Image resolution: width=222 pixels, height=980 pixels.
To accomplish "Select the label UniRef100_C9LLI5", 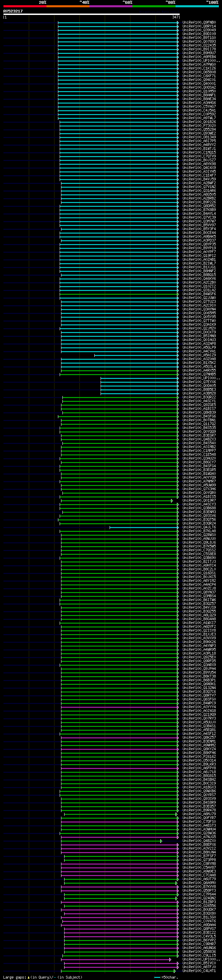I will pyautogui.click(x=199, y=956).
